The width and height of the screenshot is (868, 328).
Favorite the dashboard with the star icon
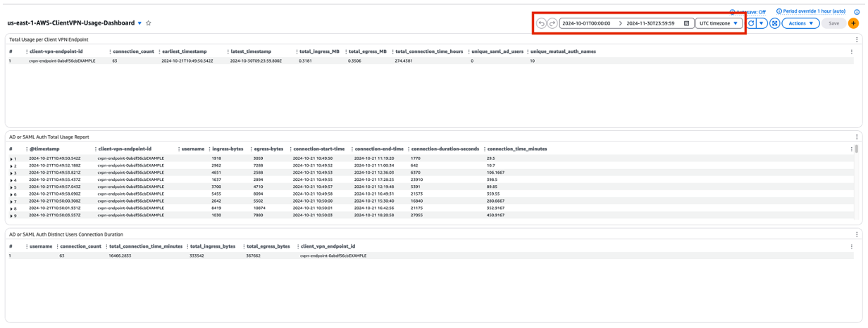(149, 23)
